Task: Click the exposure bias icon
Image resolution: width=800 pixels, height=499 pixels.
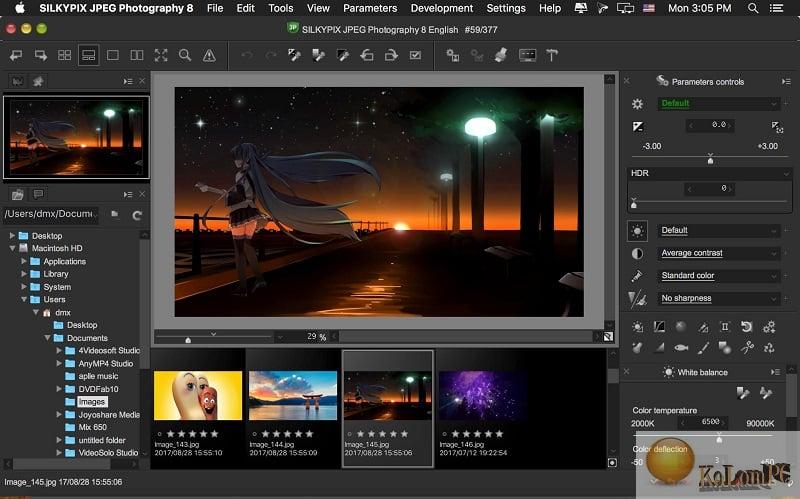Action: (638, 127)
